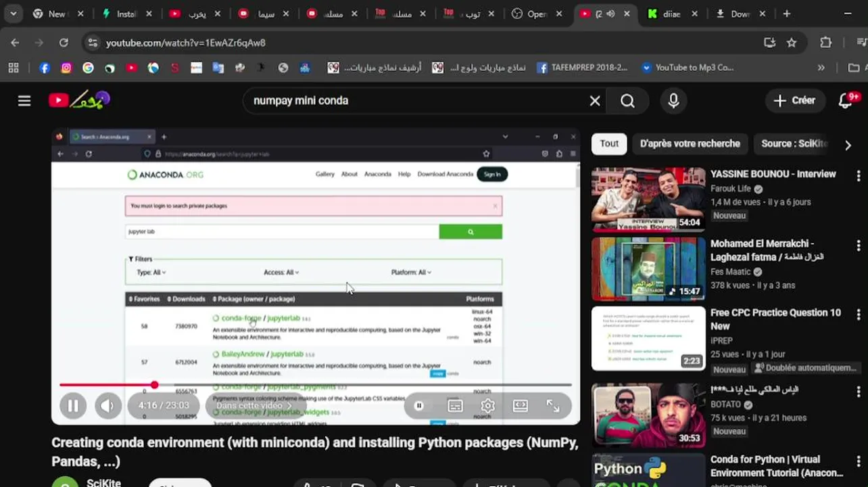This screenshot has width=868, height=487.
Task: Select the 'Tout' filter chip
Action: pyautogui.click(x=609, y=143)
